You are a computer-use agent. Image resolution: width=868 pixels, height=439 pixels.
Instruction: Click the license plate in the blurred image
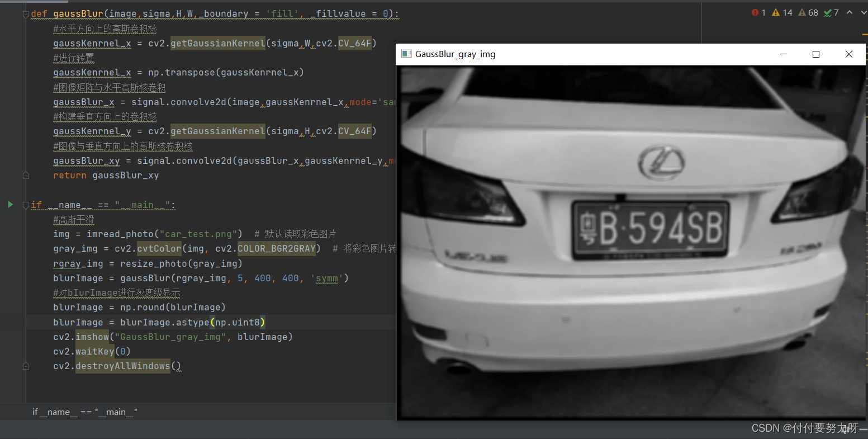pyautogui.click(x=651, y=230)
